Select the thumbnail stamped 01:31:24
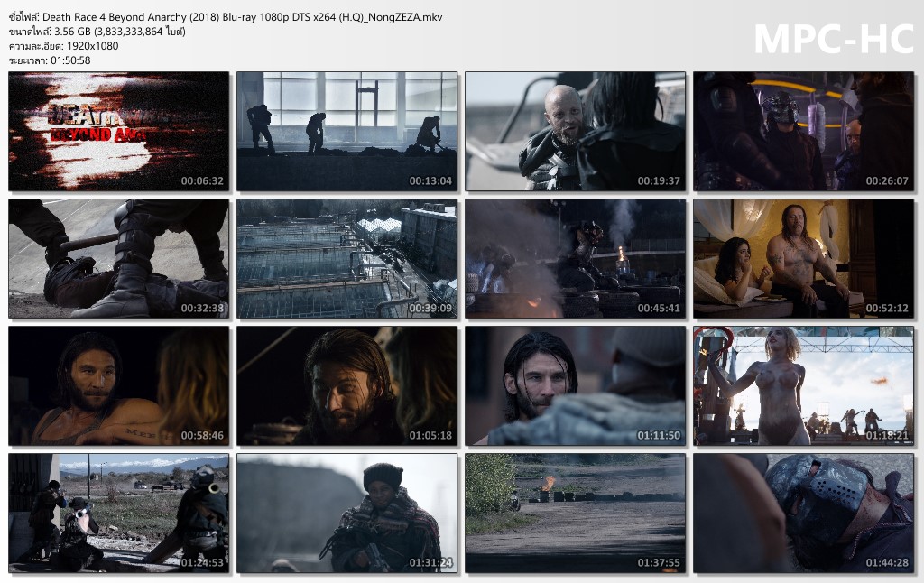 click(x=347, y=514)
